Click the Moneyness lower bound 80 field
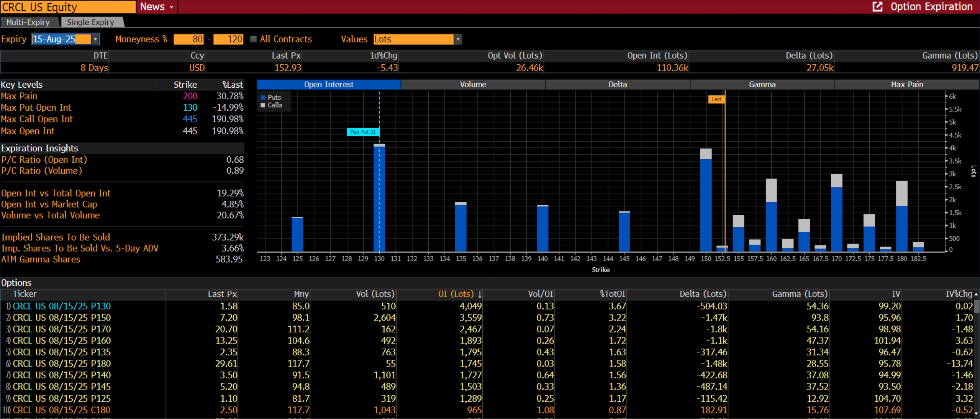This screenshot has width=980, height=419. click(x=188, y=39)
